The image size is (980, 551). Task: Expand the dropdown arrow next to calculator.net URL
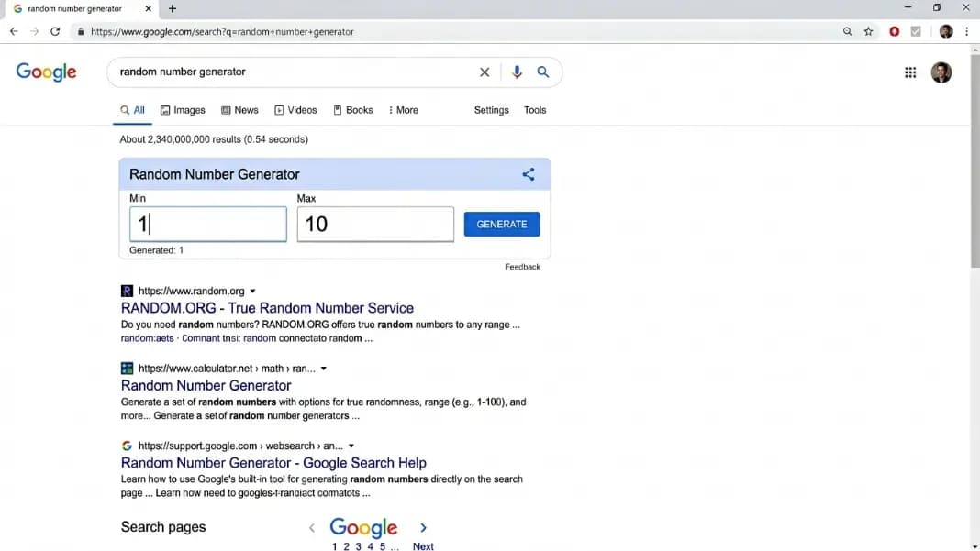[323, 369]
